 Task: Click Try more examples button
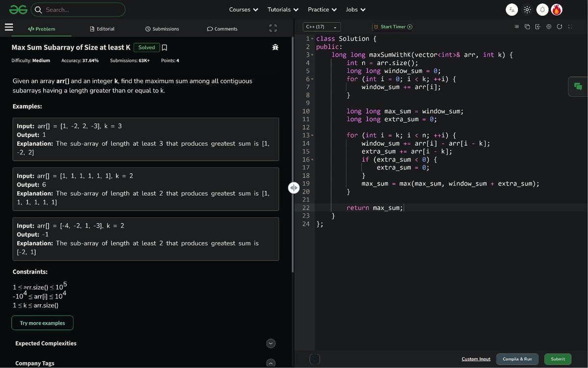(x=42, y=323)
